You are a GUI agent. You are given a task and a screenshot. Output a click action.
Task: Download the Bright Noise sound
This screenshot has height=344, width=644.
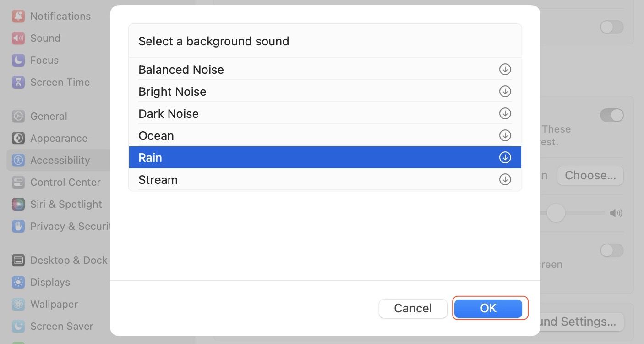coord(505,91)
